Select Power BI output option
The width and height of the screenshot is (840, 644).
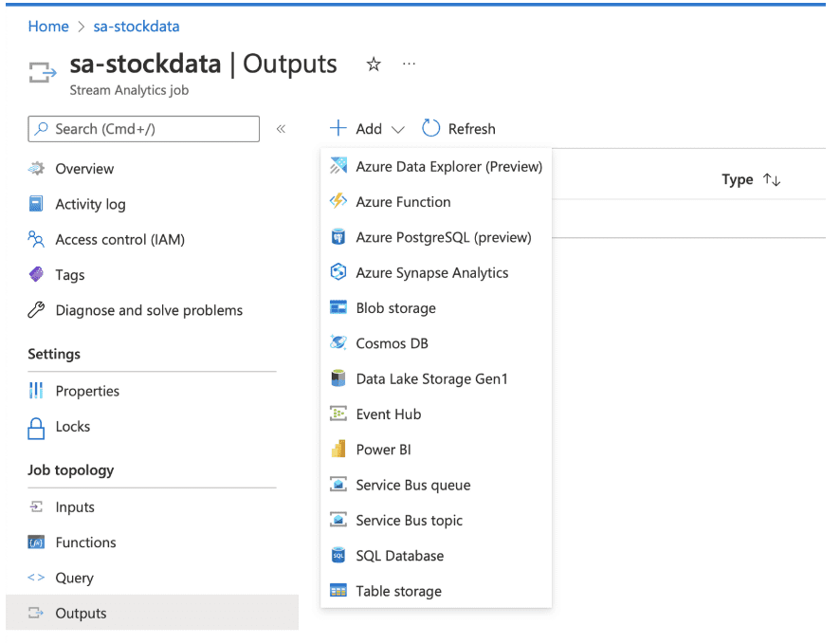[436, 449]
